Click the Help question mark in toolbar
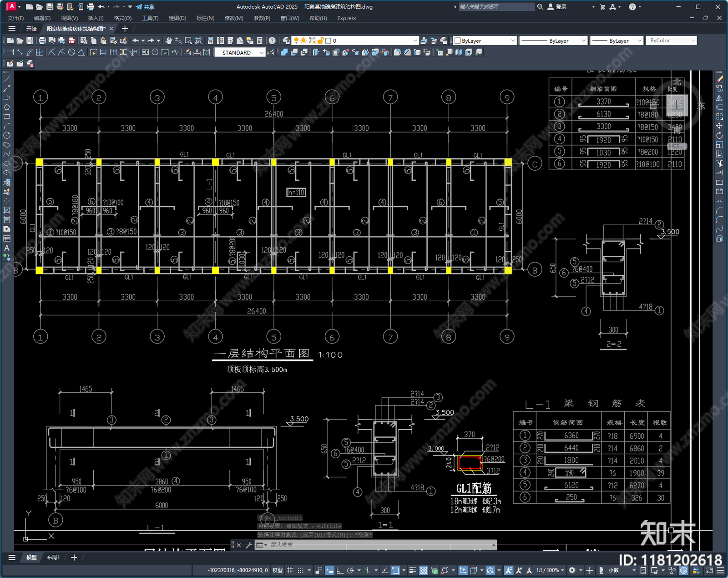This screenshot has width=728, height=578. point(272,41)
